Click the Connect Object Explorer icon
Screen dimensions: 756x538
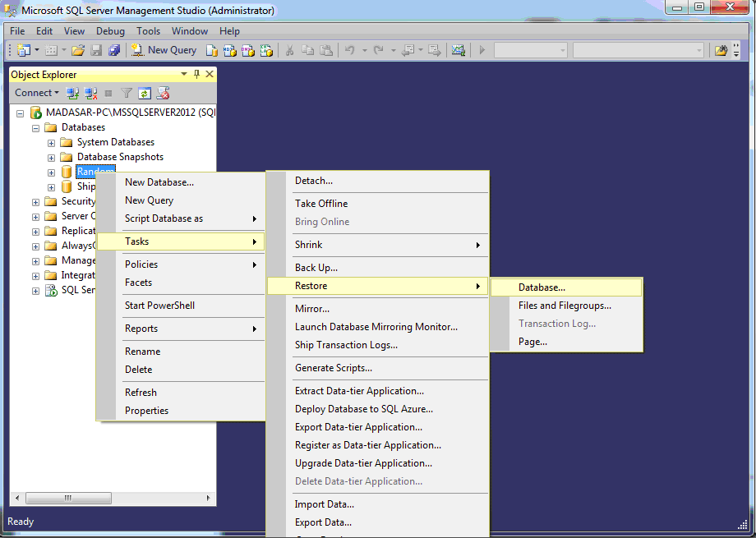point(72,93)
